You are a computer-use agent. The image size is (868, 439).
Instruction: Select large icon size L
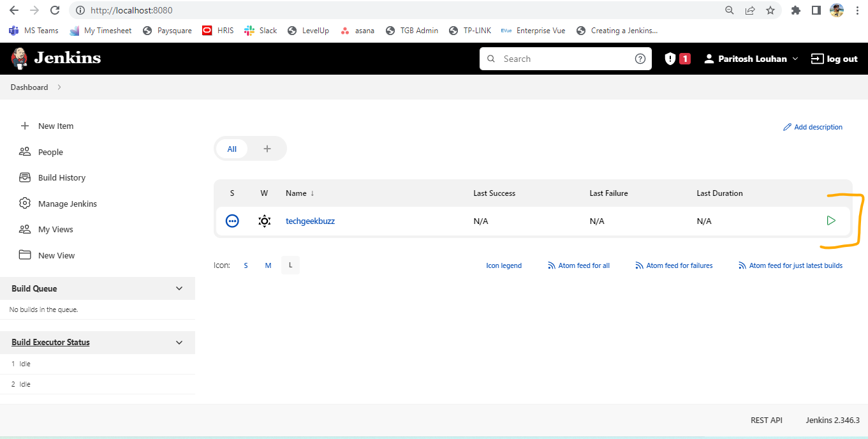coord(290,265)
